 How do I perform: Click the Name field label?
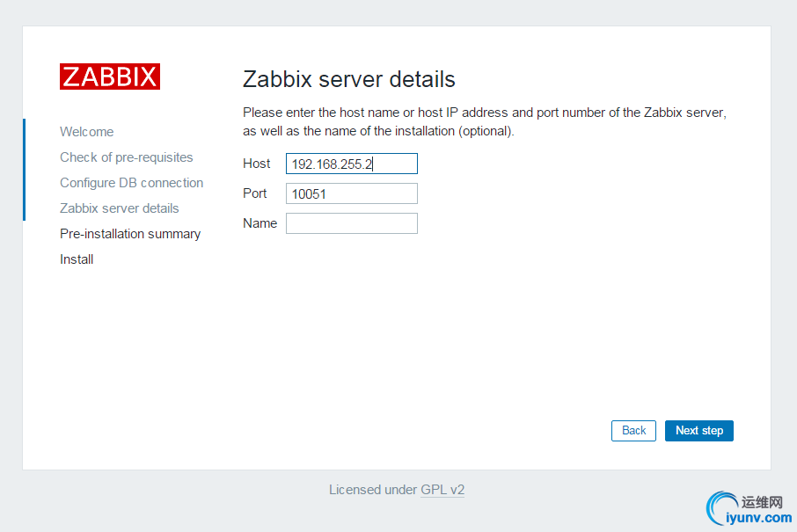[260, 223]
